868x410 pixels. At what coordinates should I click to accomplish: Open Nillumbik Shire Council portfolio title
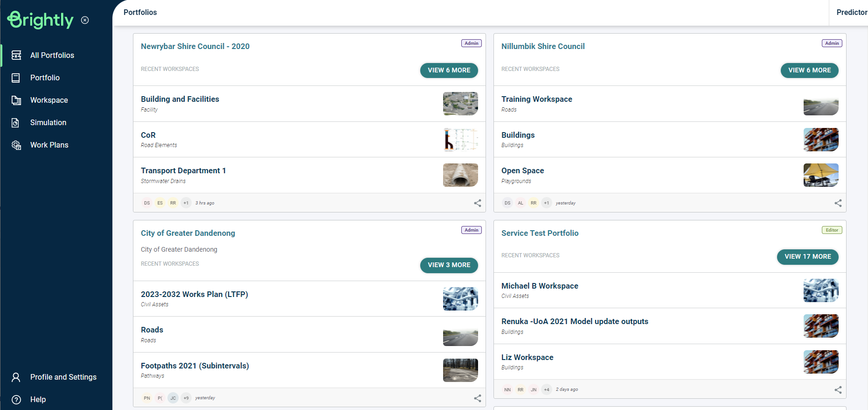point(543,46)
